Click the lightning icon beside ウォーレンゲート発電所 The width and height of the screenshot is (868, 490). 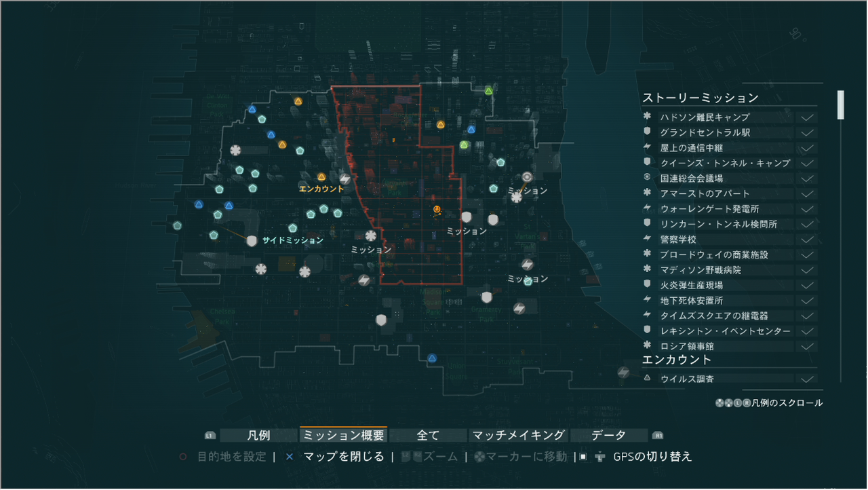(647, 208)
